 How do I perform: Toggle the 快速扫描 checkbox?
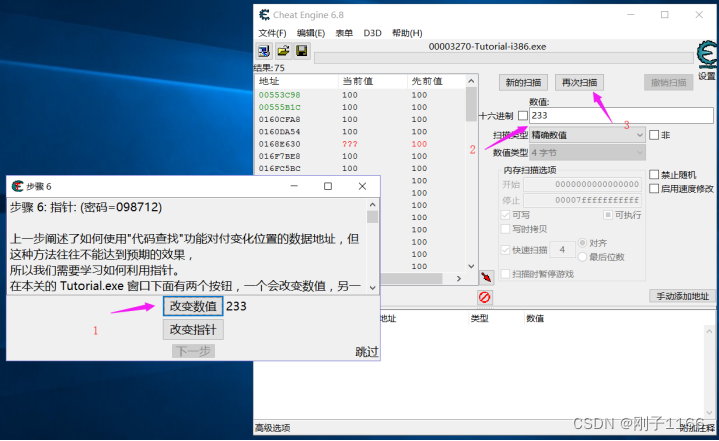[x=505, y=250]
